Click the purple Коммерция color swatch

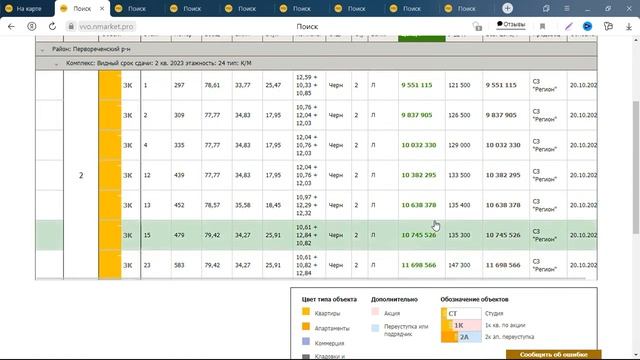(x=306, y=342)
